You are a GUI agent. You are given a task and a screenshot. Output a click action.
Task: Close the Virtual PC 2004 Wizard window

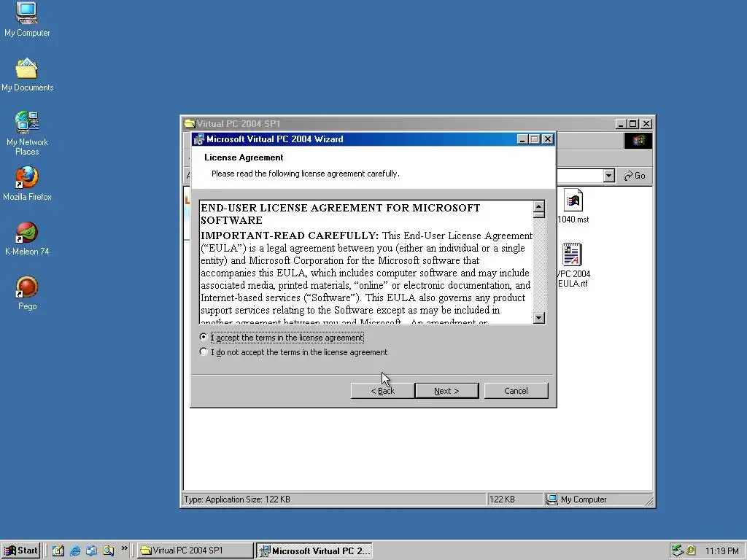[548, 139]
